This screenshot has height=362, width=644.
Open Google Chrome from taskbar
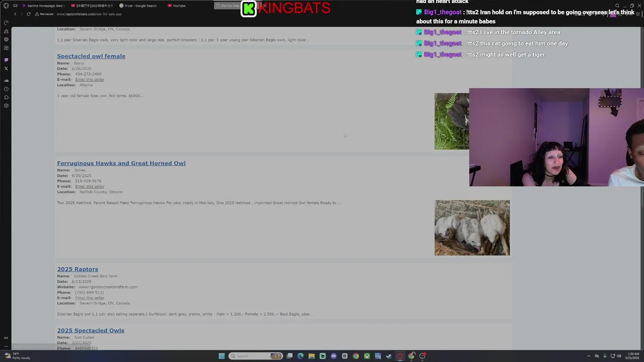click(x=356, y=356)
